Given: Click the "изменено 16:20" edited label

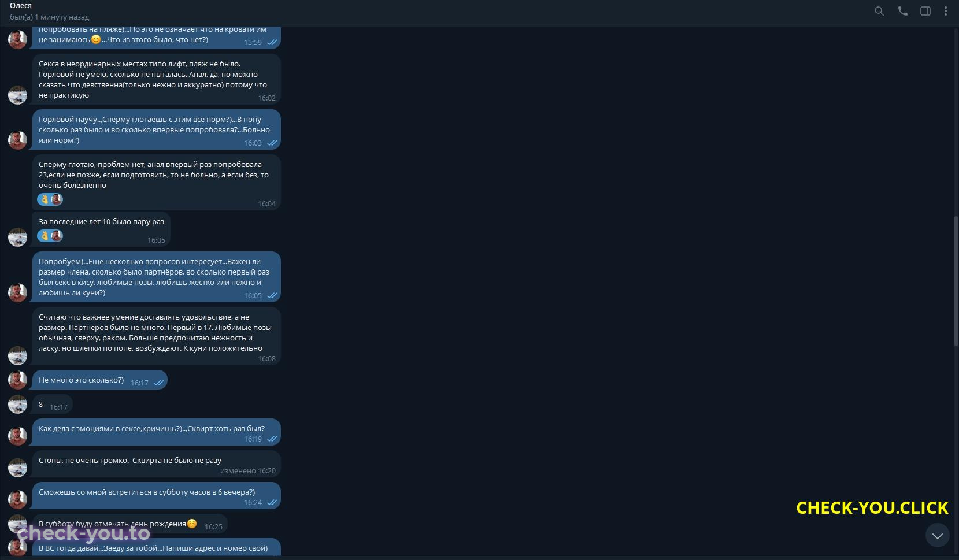Looking at the screenshot, I should tap(248, 471).
